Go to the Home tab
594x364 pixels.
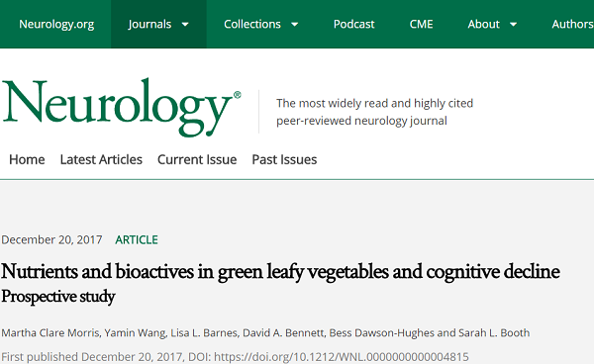click(x=27, y=159)
